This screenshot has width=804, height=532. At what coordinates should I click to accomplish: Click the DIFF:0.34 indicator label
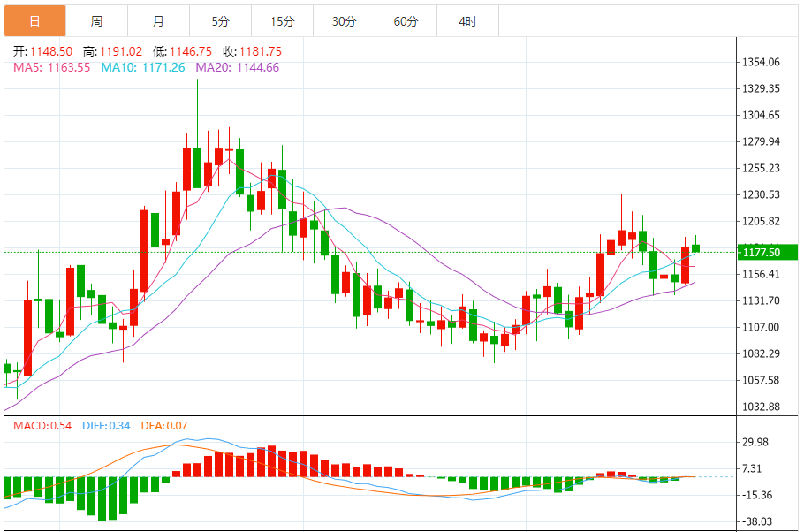[x=106, y=425]
